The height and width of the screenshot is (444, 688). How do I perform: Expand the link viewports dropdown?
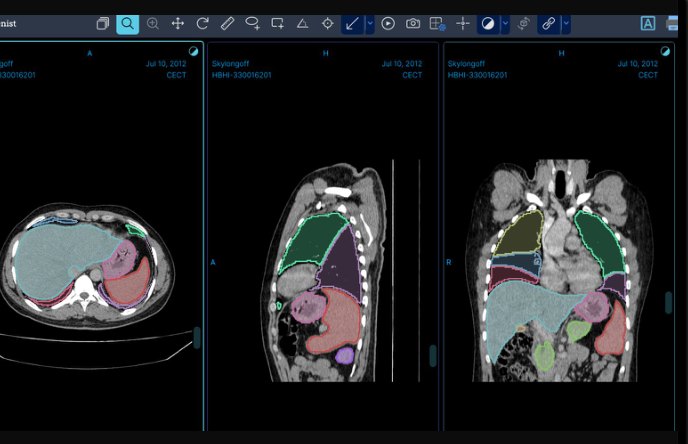[x=566, y=24]
